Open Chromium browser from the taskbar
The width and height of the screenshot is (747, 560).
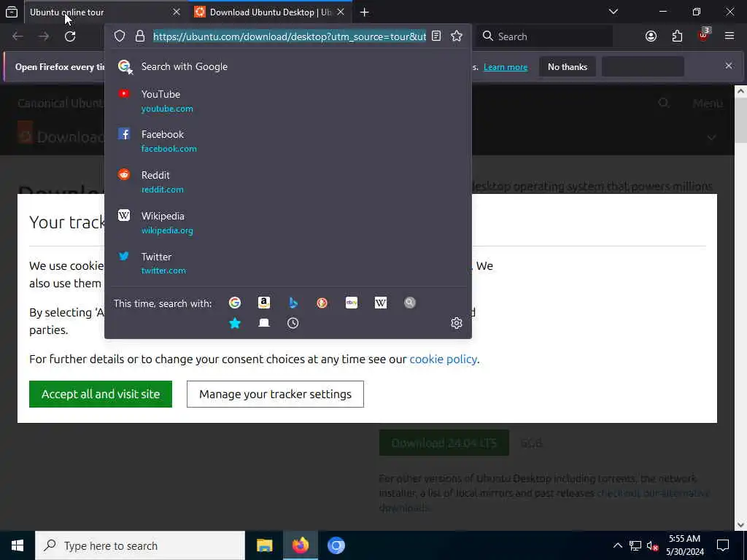pos(336,545)
